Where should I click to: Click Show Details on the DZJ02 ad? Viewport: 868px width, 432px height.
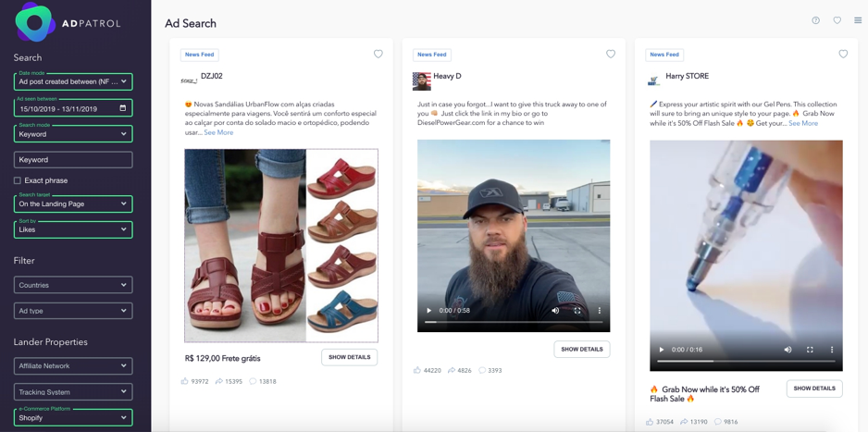pyautogui.click(x=349, y=357)
